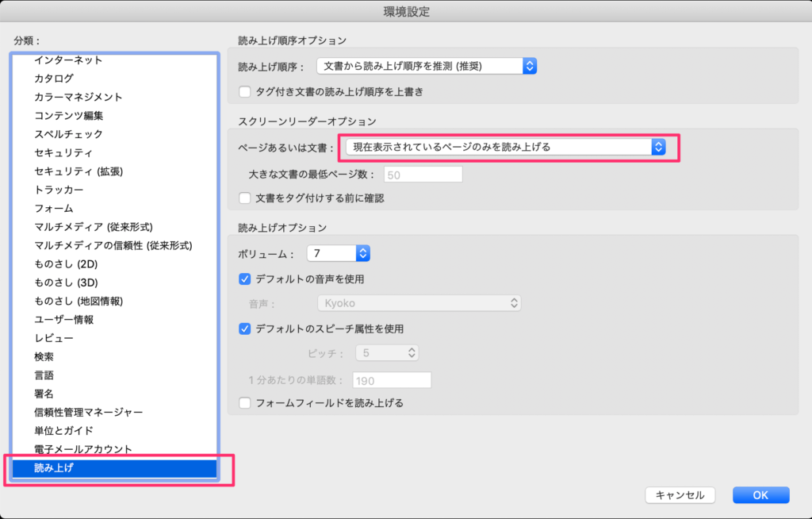Viewport: 812px width, 519px height.
Task: Click the 大きな文書の最低ページ数 field
Action: 423,175
